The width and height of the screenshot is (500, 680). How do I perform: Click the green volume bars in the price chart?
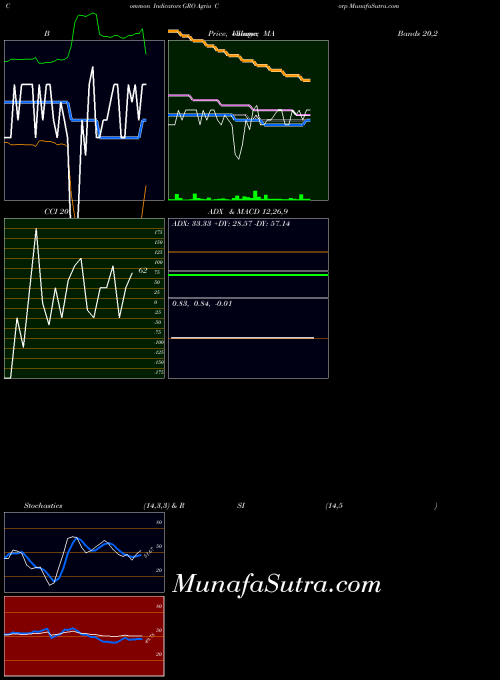click(239, 196)
